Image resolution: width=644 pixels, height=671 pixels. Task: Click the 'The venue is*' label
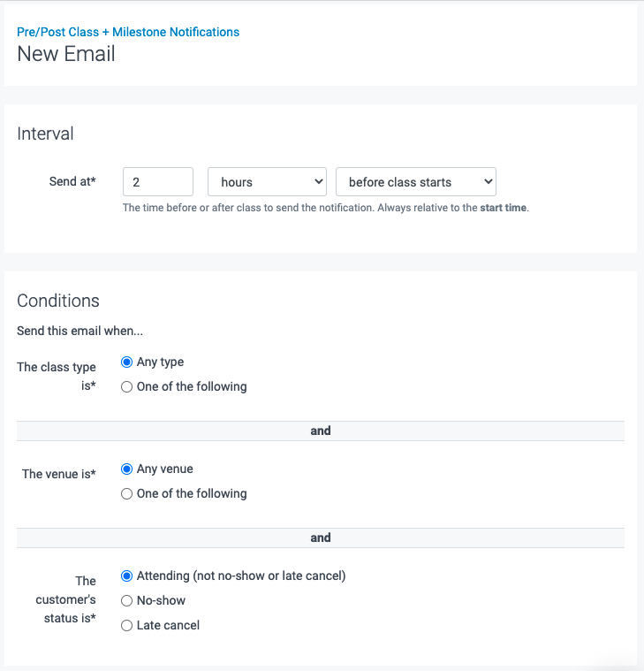pyautogui.click(x=59, y=474)
